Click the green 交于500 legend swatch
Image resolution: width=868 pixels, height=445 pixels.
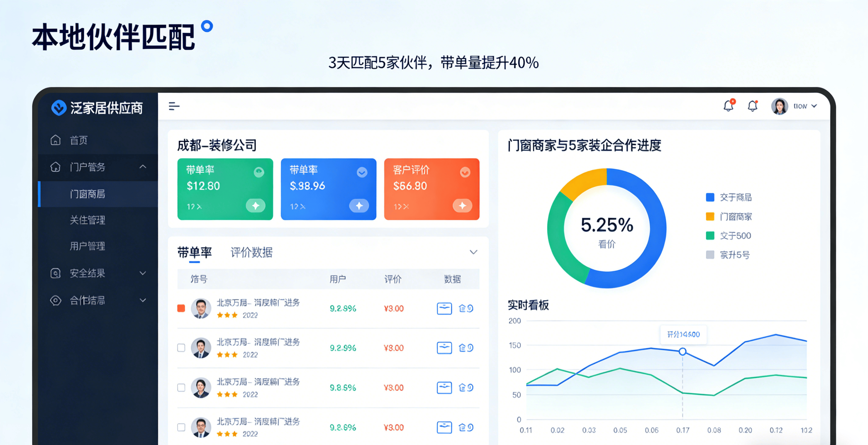(x=710, y=236)
